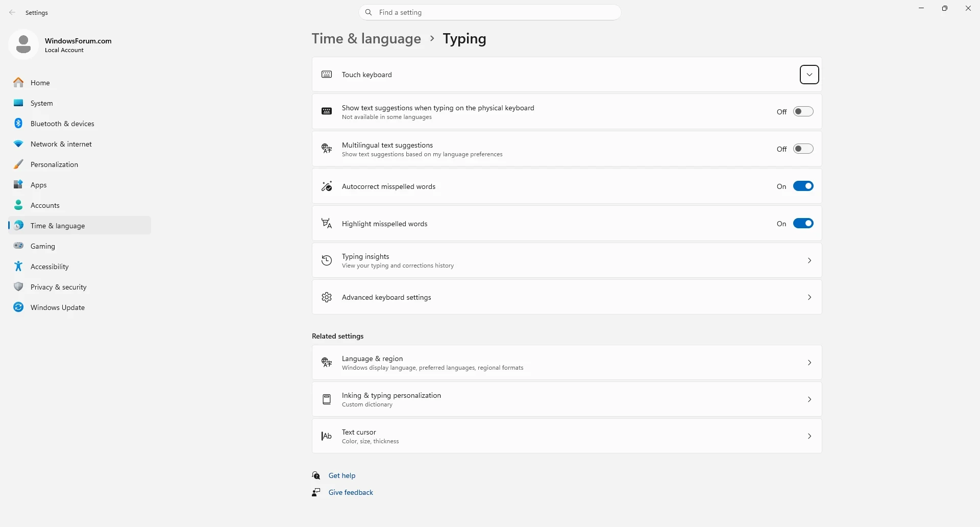Click the physical keyboard suggestions icon

point(327,111)
